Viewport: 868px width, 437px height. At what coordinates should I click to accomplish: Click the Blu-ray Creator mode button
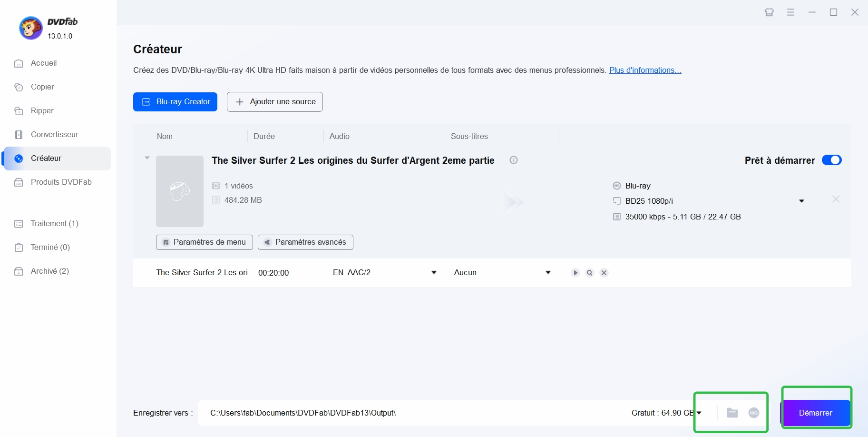[175, 102]
